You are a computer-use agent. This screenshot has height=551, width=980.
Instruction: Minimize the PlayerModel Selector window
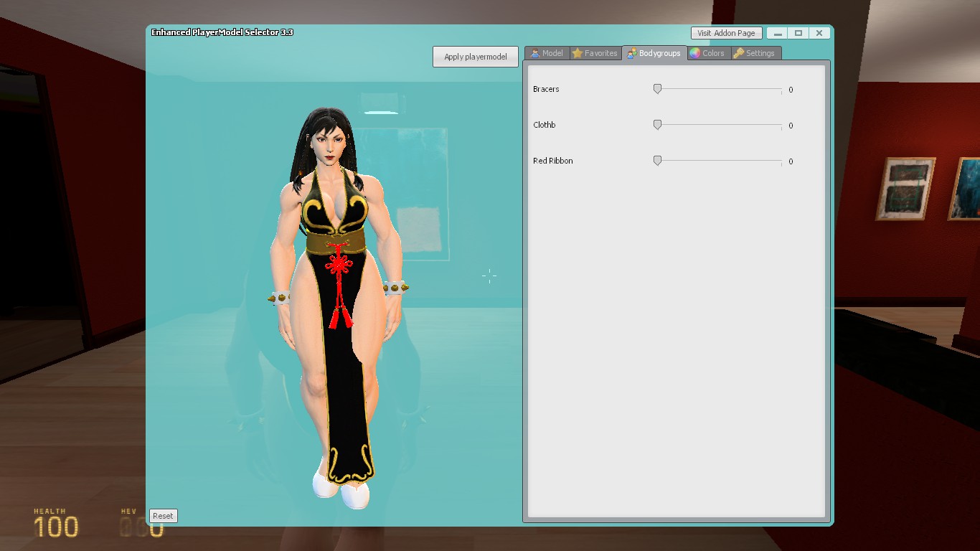[777, 33]
